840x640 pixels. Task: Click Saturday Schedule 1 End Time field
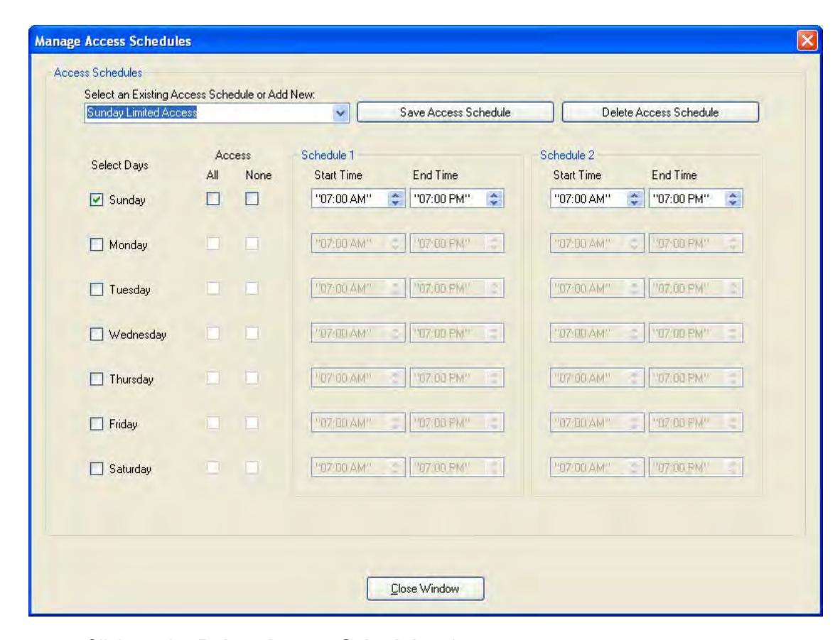point(456,467)
